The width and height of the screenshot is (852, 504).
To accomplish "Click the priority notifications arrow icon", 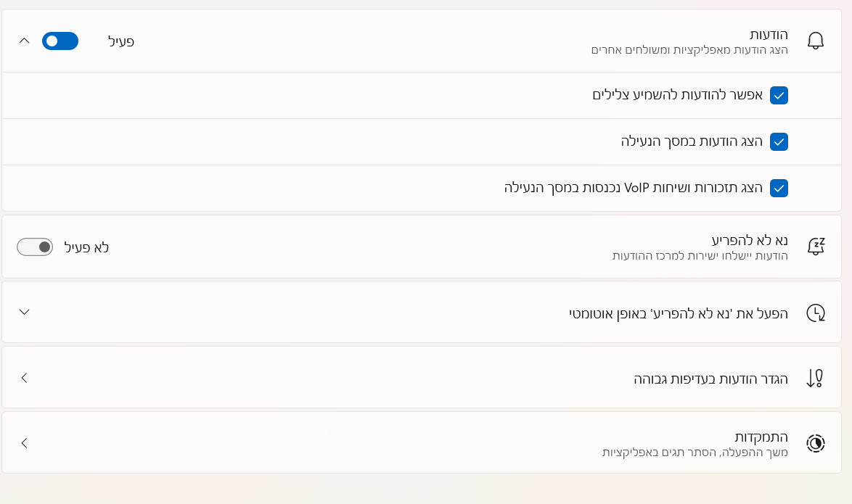I will (x=816, y=378).
